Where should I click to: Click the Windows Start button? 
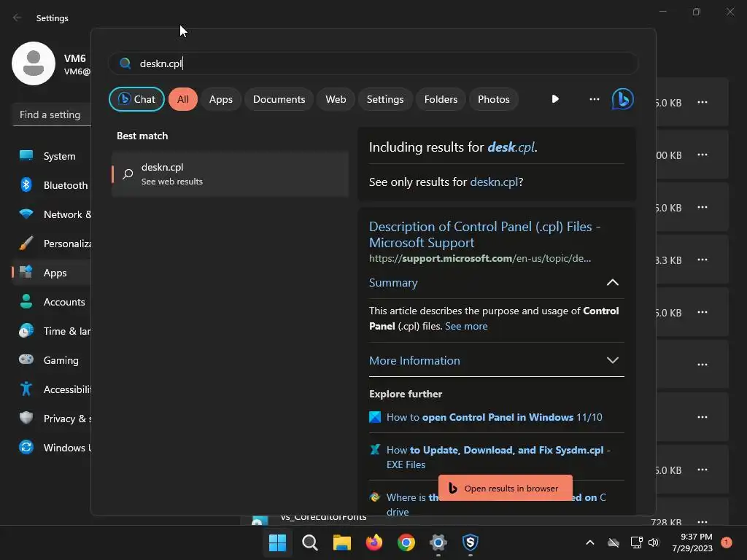[x=277, y=542]
